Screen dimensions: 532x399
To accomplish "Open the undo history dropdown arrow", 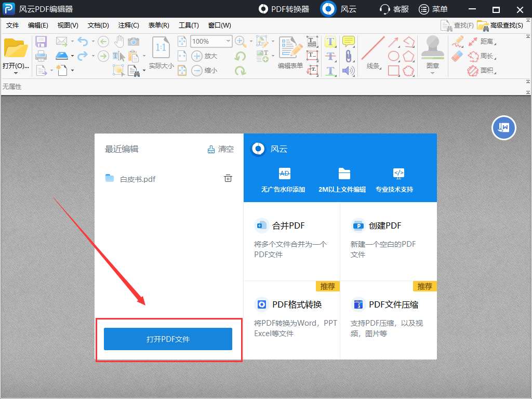I will (93, 42).
